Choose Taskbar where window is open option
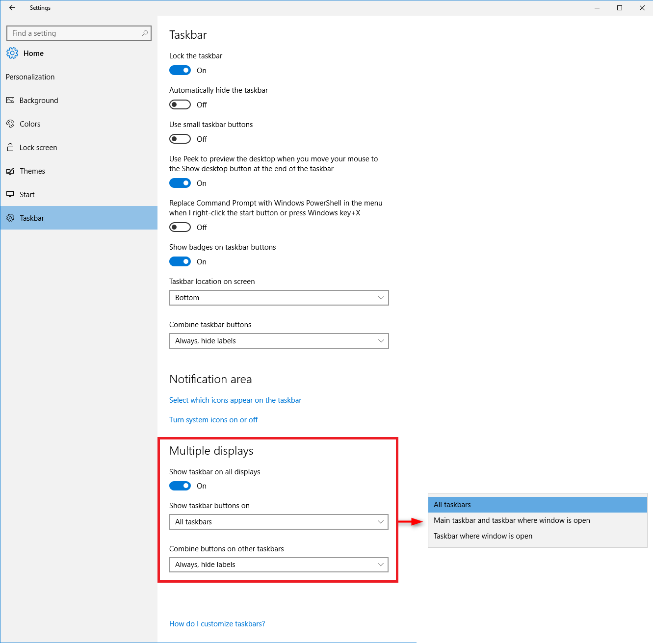Screen dimensions: 653x644 point(483,536)
